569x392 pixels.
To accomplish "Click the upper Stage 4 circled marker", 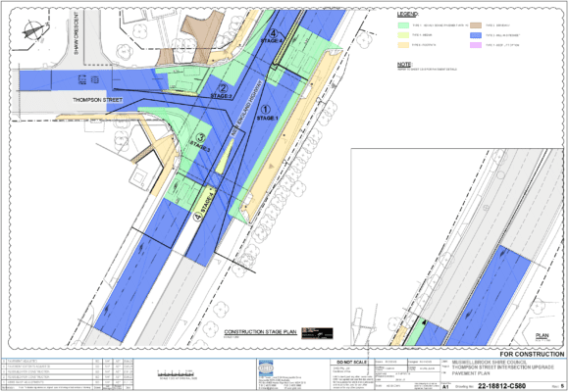I will 273,33.
